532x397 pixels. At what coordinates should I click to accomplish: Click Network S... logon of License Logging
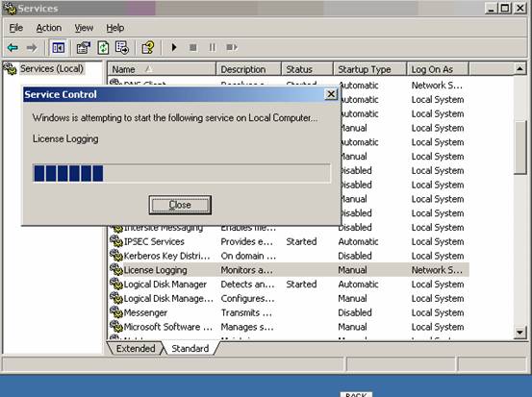click(437, 270)
